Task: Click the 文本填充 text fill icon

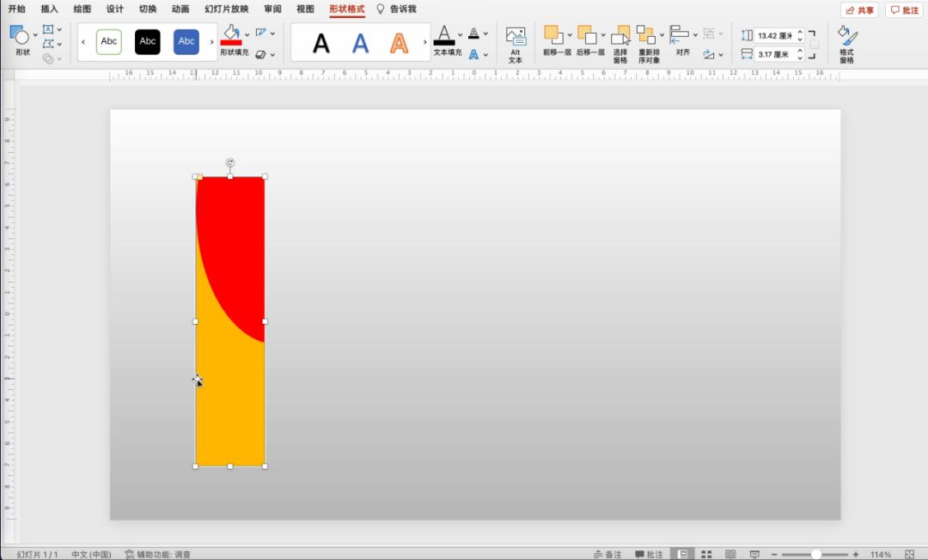Action: [444, 35]
